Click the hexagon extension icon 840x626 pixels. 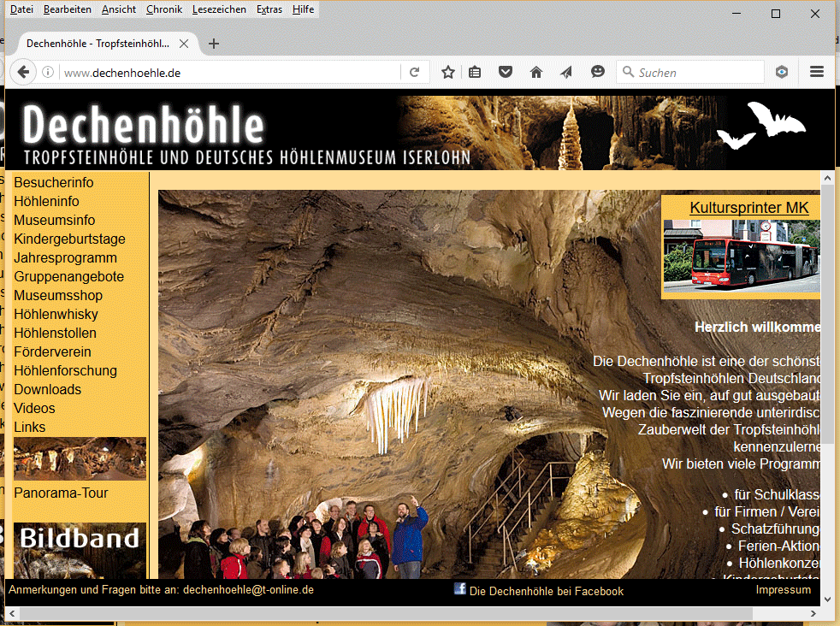coord(782,73)
